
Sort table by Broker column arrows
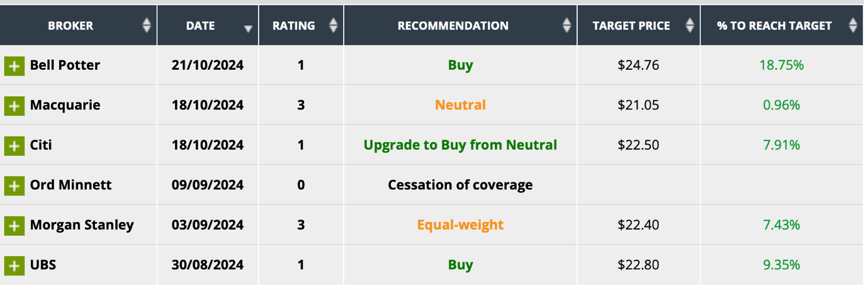(147, 26)
